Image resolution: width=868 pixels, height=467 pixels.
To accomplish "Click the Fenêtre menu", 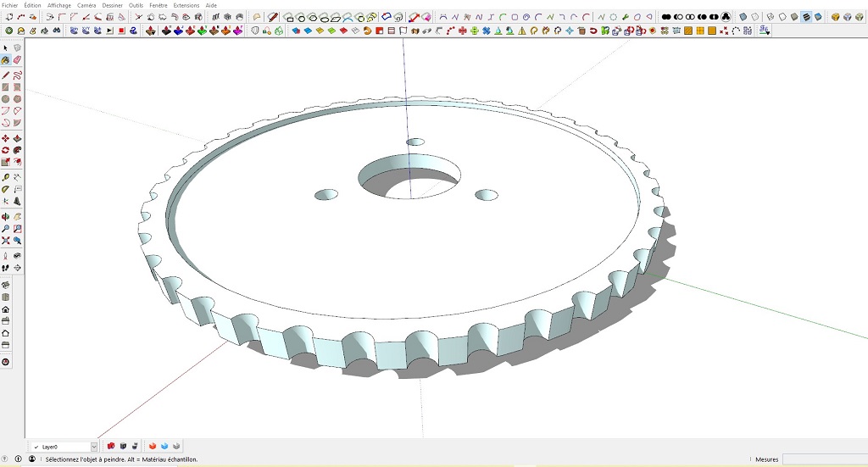I will (x=159, y=5).
